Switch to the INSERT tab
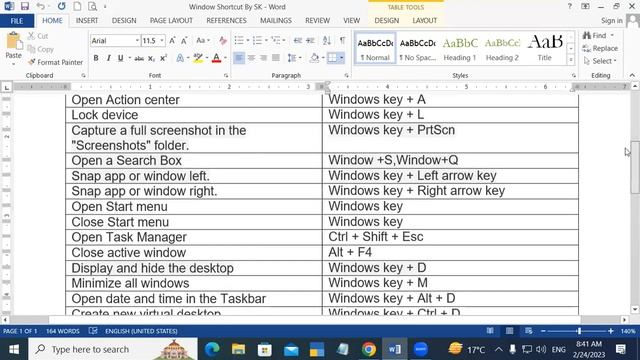Viewport: 640px width, 360px height. [87, 20]
